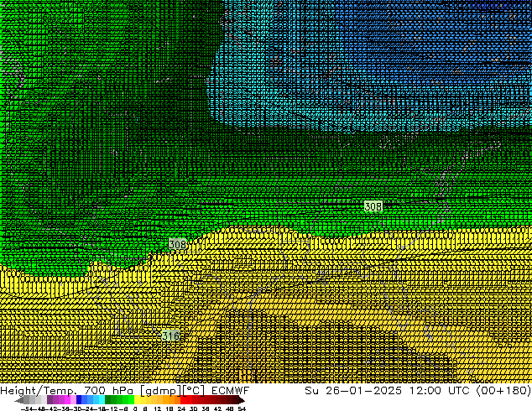Click the right arrow end of color scale
The image size is (532, 411).
point(241,400)
